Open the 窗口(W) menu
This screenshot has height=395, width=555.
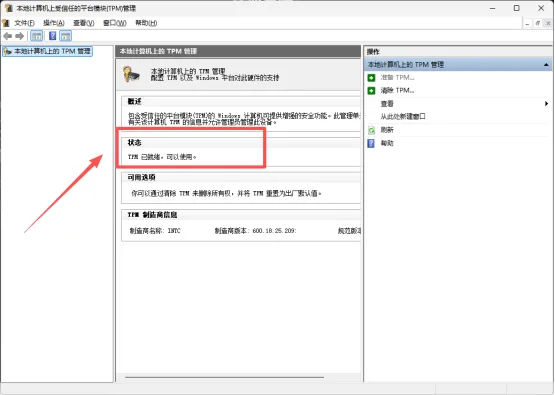[115, 23]
